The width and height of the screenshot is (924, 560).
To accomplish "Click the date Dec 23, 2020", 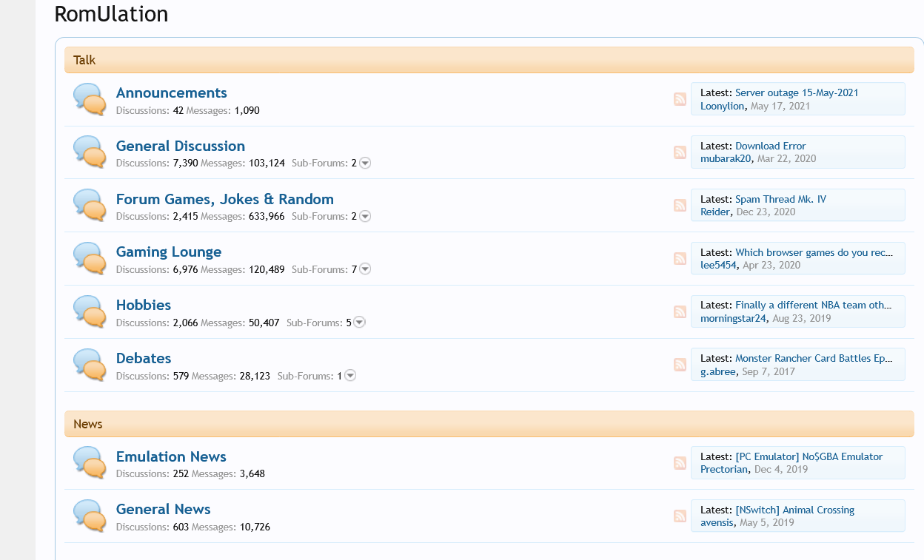I will [766, 212].
